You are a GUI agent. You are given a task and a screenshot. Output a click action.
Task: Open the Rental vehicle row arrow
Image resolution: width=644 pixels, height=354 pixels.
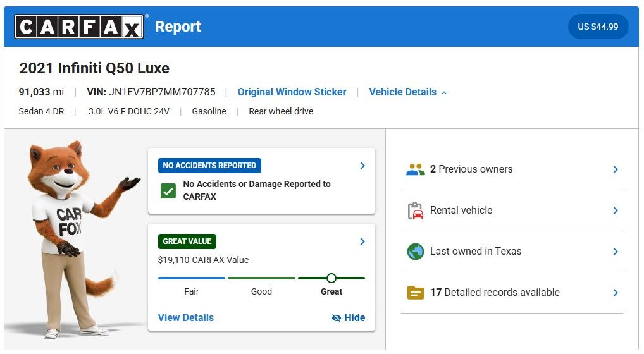click(615, 211)
